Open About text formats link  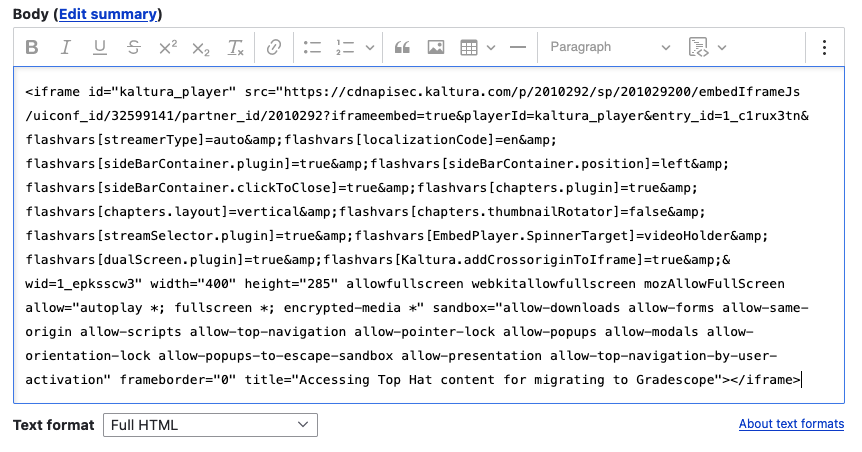(791, 424)
